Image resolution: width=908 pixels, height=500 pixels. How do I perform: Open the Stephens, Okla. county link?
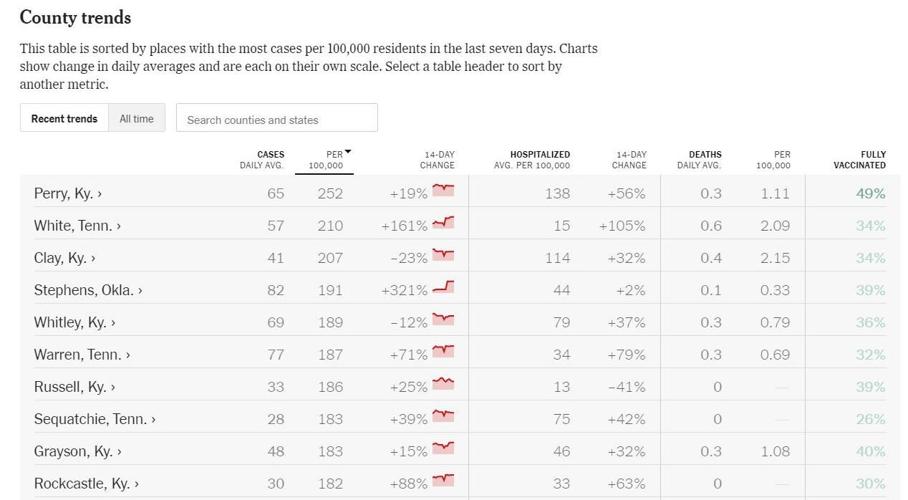(x=88, y=290)
